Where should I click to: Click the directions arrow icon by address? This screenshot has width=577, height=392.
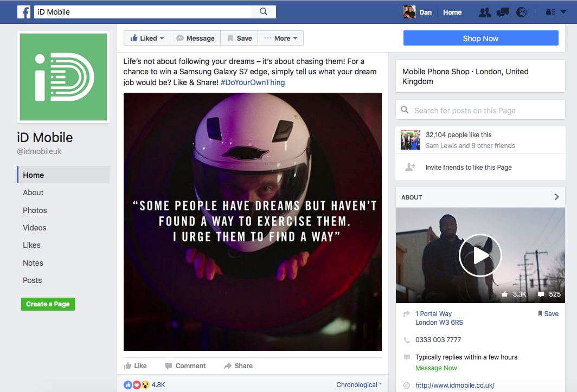[406, 314]
